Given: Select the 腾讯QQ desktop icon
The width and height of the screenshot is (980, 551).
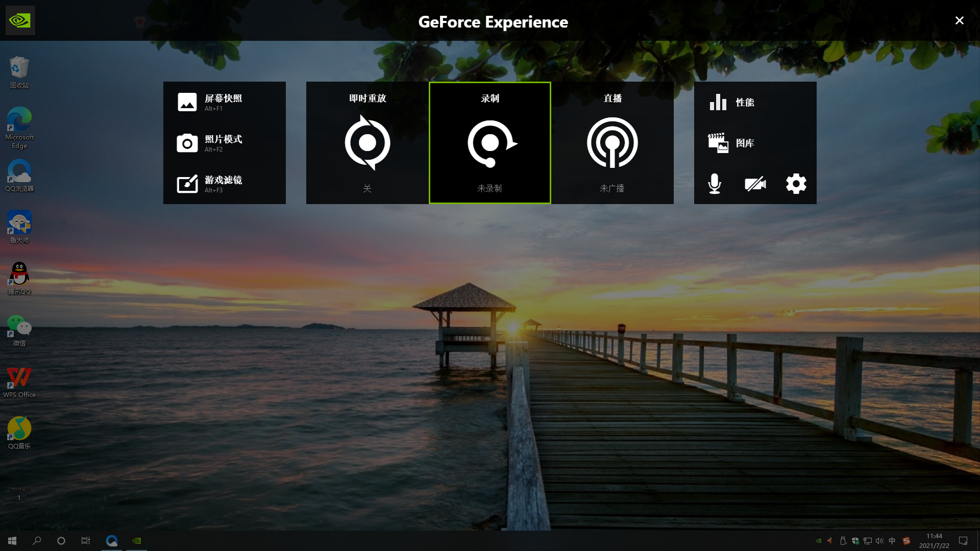Looking at the screenshot, I should pos(19,279).
